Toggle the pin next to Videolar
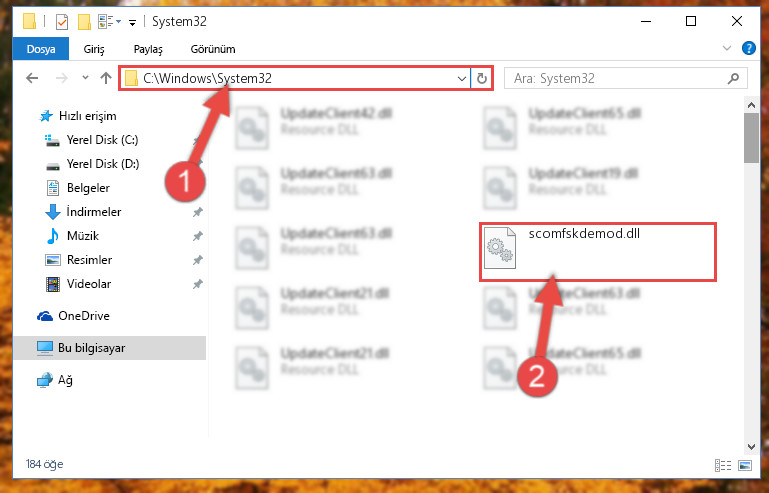 tap(197, 284)
